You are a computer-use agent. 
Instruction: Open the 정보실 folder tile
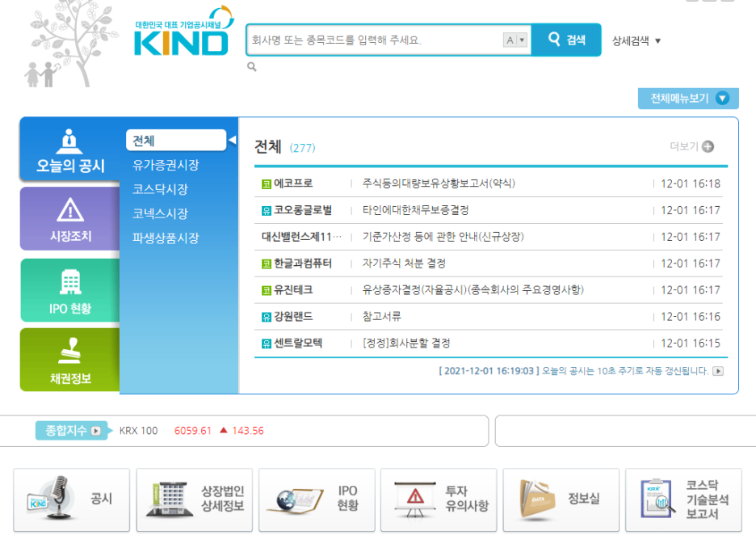click(561, 500)
